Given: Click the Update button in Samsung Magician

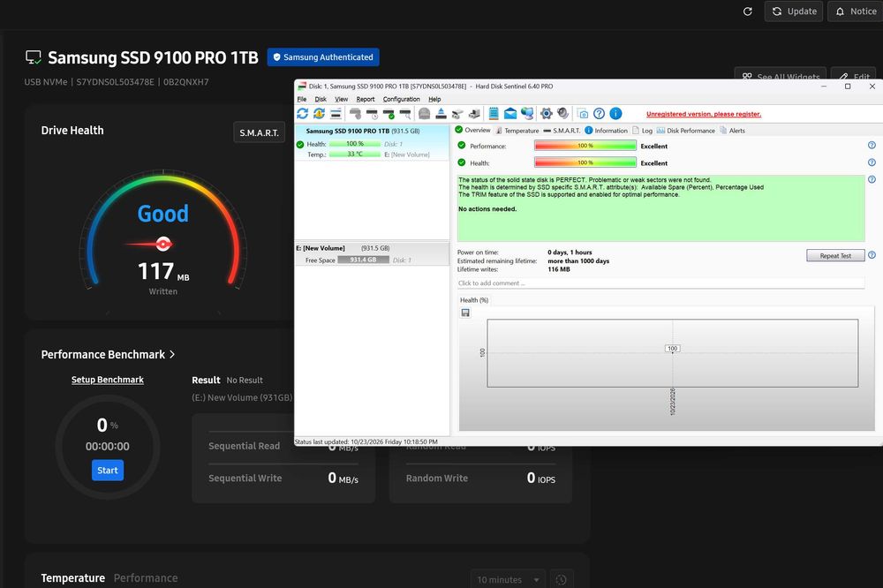Looking at the screenshot, I should tap(794, 11).
